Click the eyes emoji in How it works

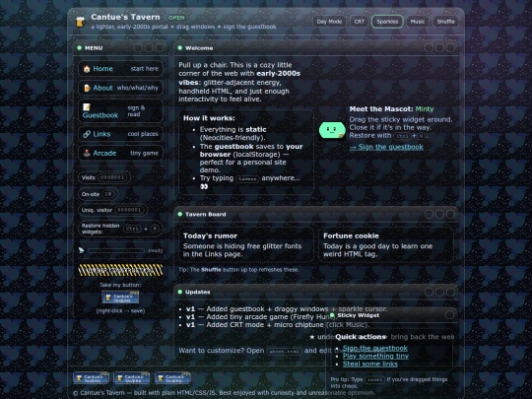204,186
